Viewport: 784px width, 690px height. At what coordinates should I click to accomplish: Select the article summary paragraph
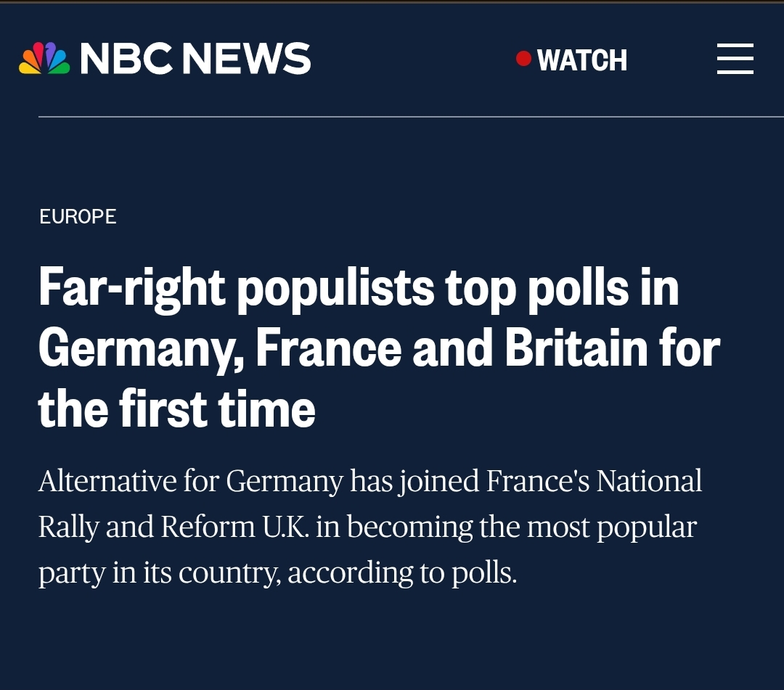coord(370,527)
